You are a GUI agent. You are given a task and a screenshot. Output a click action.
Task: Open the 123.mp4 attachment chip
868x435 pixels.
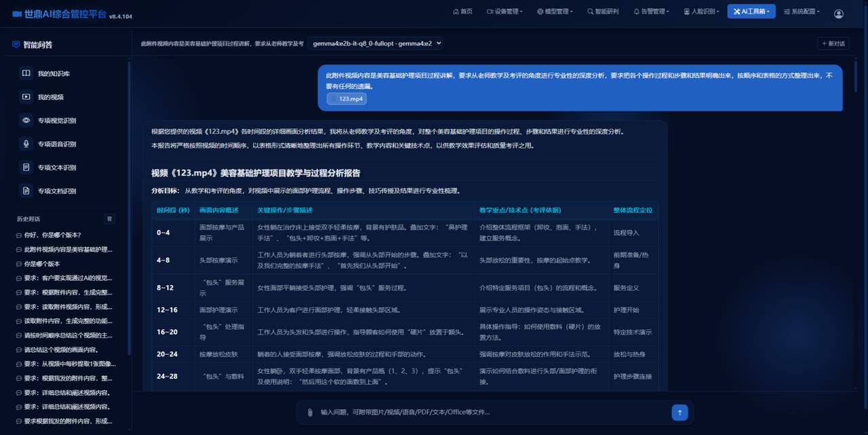coord(347,99)
